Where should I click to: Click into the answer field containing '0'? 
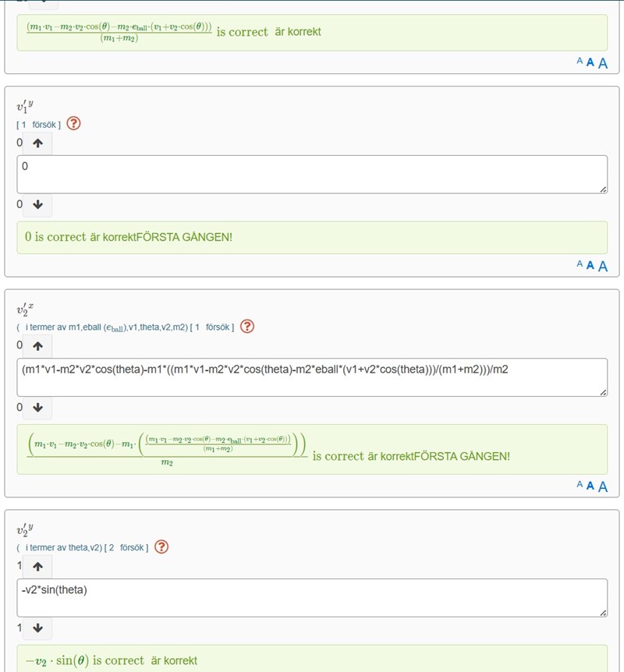[x=311, y=174]
